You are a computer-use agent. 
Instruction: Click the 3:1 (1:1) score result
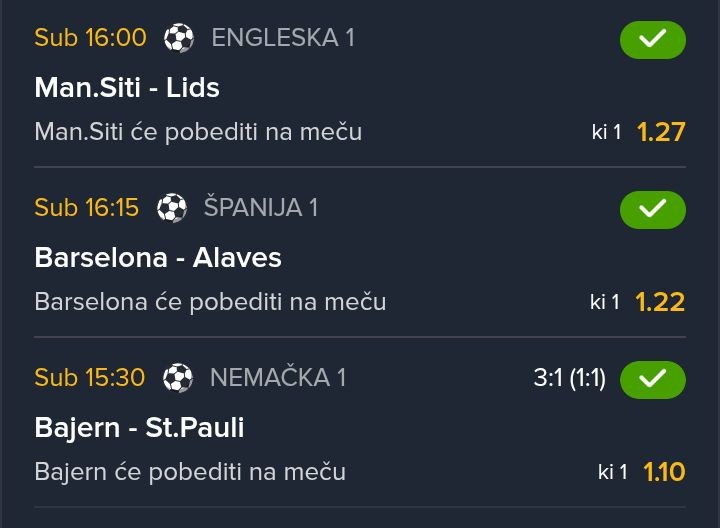(x=569, y=379)
